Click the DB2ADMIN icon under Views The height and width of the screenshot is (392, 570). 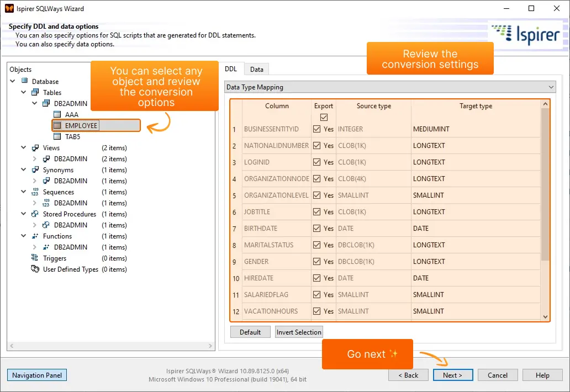click(x=46, y=159)
